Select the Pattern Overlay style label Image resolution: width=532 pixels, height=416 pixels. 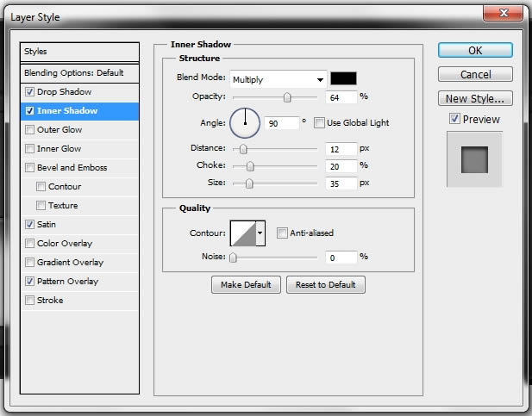67,282
